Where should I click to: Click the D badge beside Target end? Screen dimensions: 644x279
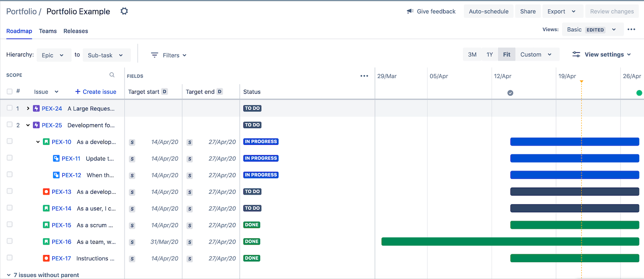point(220,92)
